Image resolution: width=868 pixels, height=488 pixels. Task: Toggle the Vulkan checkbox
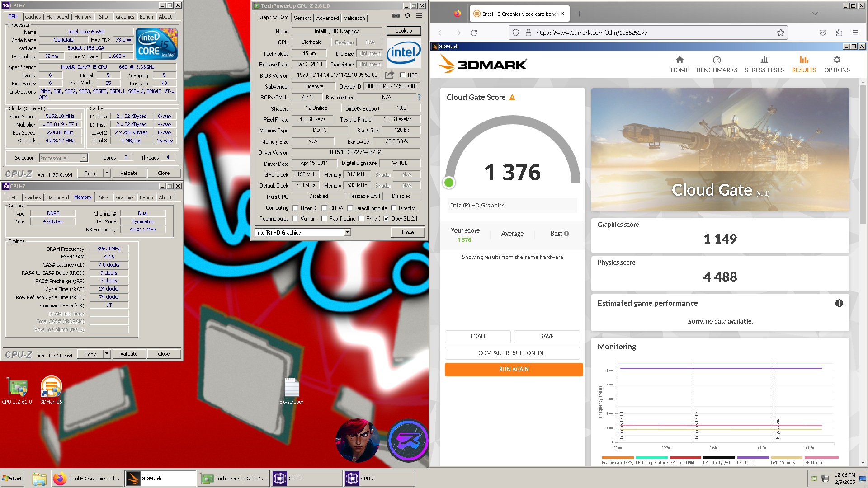295,219
